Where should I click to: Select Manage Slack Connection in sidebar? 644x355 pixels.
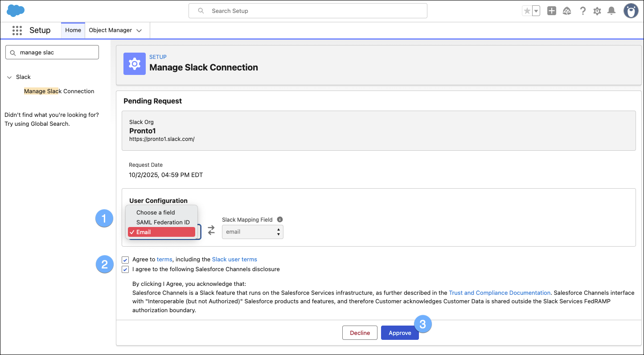pyautogui.click(x=59, y=91)
